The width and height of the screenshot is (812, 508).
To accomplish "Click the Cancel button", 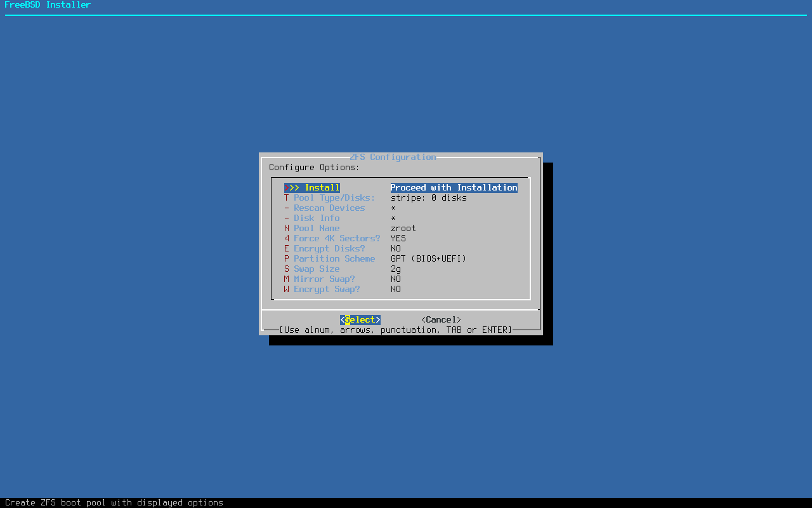I will 442,319.
